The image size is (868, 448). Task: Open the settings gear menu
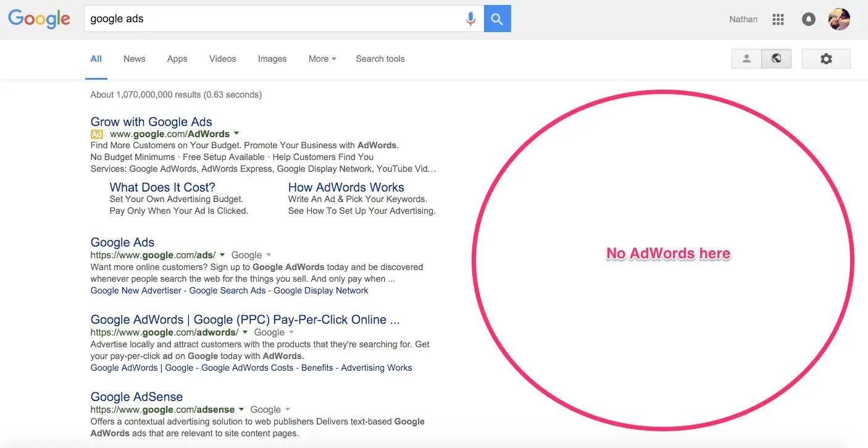tap(826, 59)
